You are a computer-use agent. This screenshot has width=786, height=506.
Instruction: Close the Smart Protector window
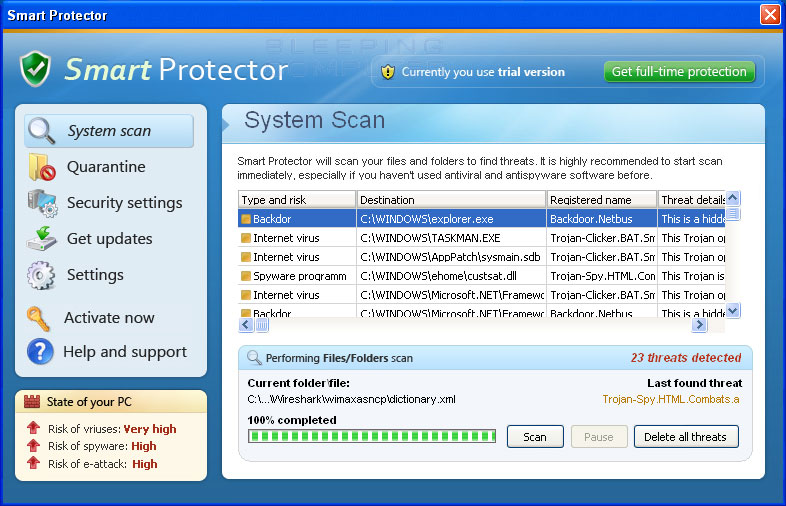(770, 15)
